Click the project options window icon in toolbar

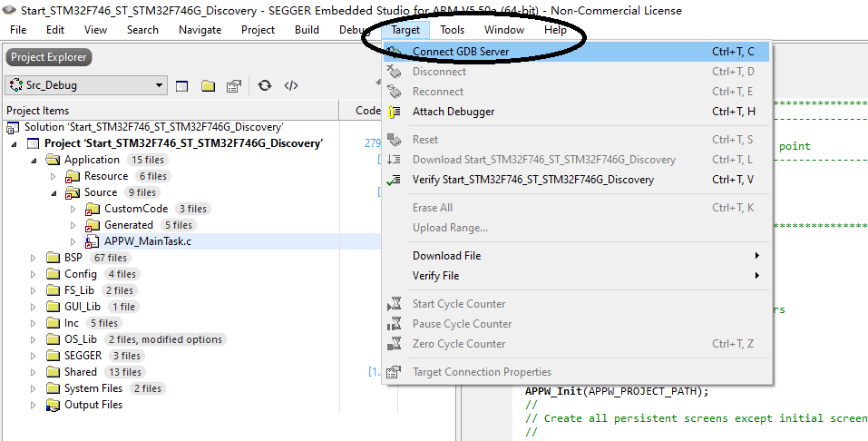pyautogui.click(x=182, y=85)
